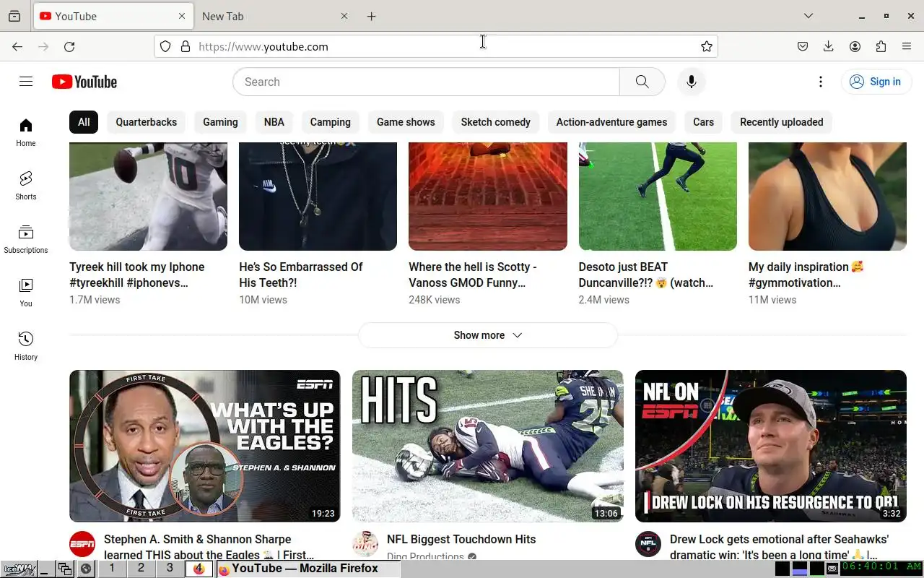
Task: Bookmark this page with the star icon
Action: coord(707,46)
